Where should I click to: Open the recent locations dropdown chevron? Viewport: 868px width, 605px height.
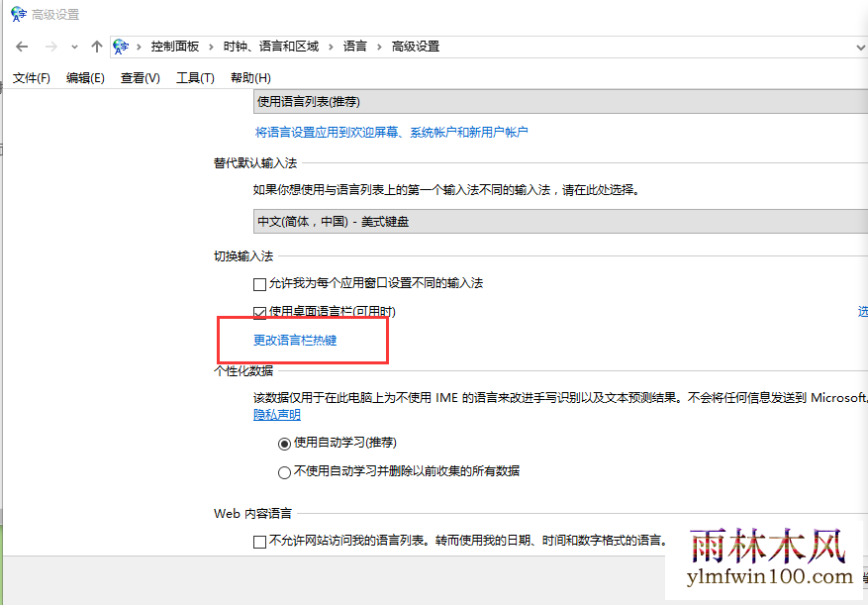tap(74, 48)
